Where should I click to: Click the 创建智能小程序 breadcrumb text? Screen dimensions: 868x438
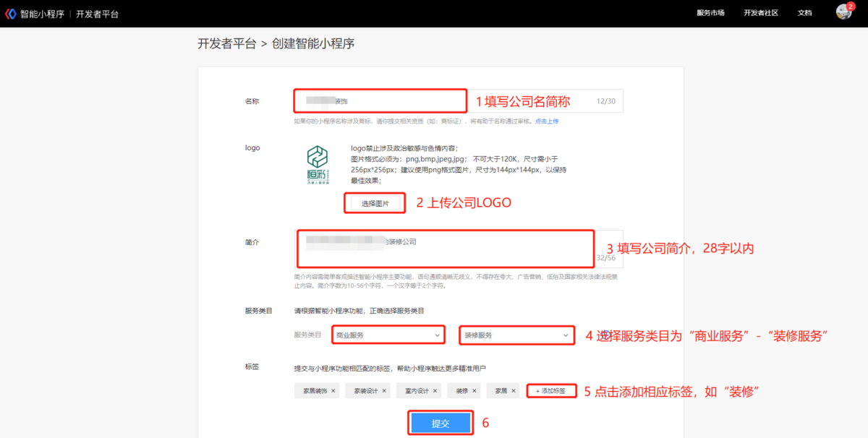tap(313, 43)
